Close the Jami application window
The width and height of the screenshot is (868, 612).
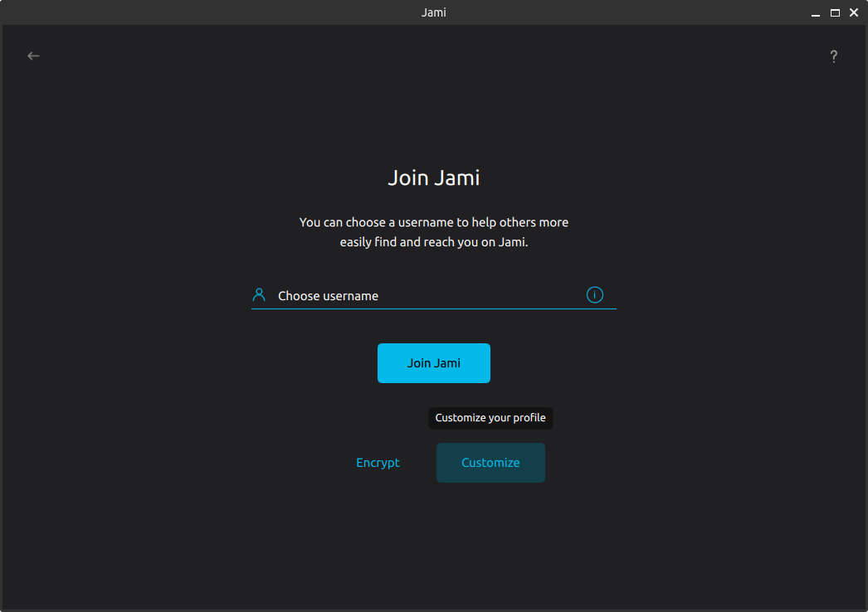point(854,12)
